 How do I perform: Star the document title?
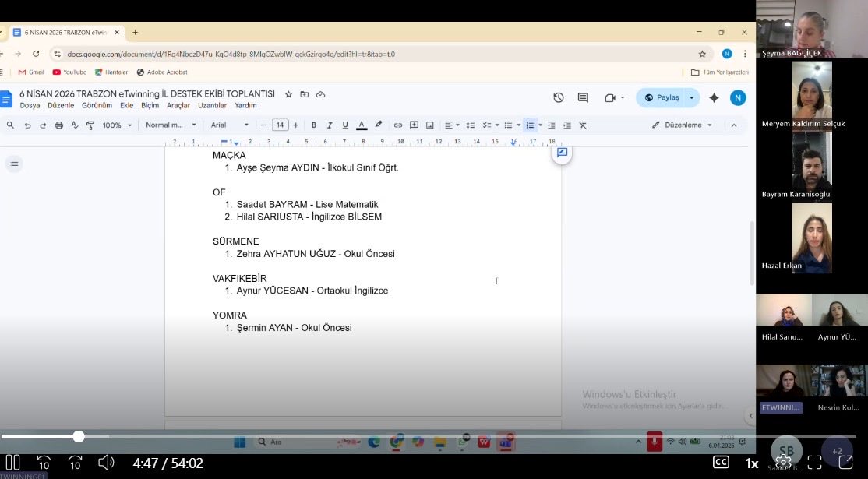click(x=288, y=94)
